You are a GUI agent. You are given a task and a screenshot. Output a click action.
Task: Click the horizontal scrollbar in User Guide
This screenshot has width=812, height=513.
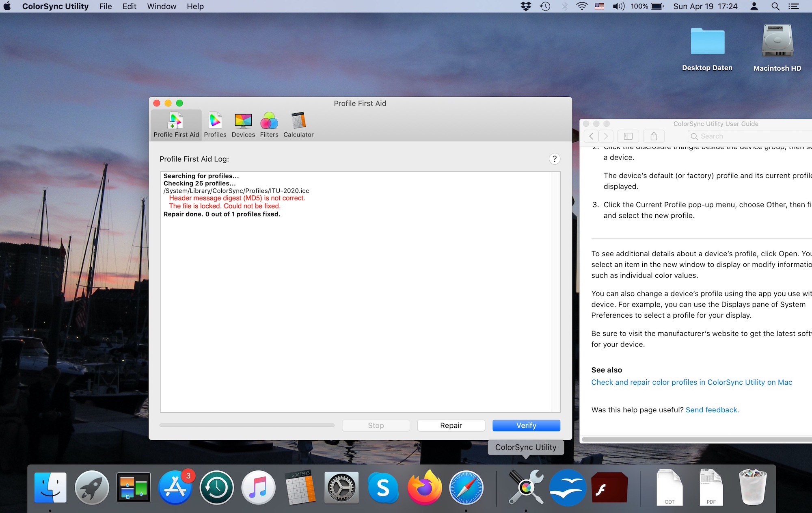696,439
